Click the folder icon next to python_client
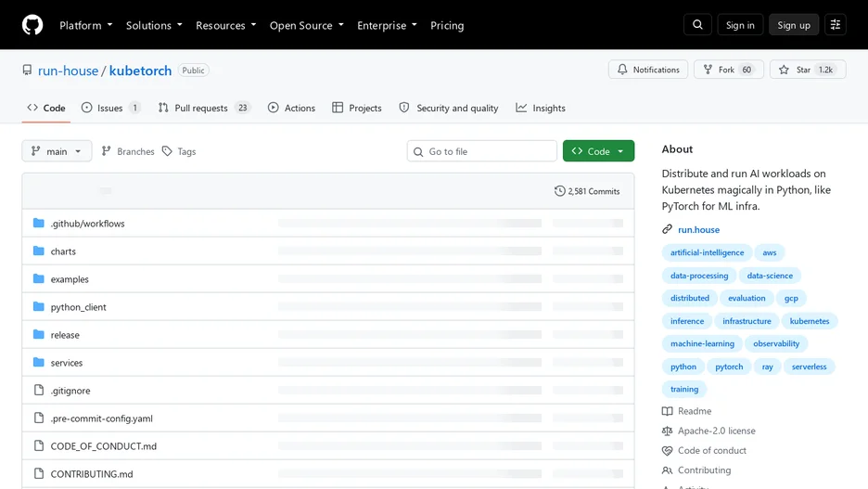 (x=38, y=306)
